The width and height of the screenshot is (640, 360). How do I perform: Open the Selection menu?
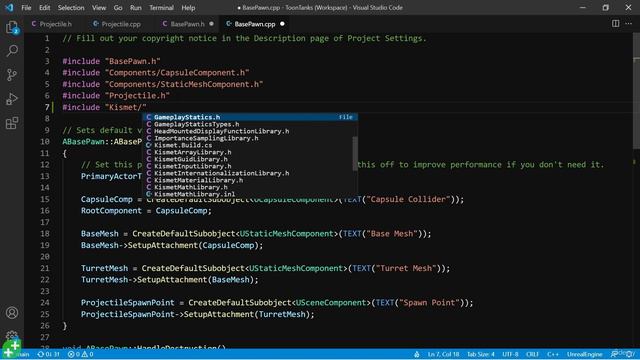[x=71, y=7]
